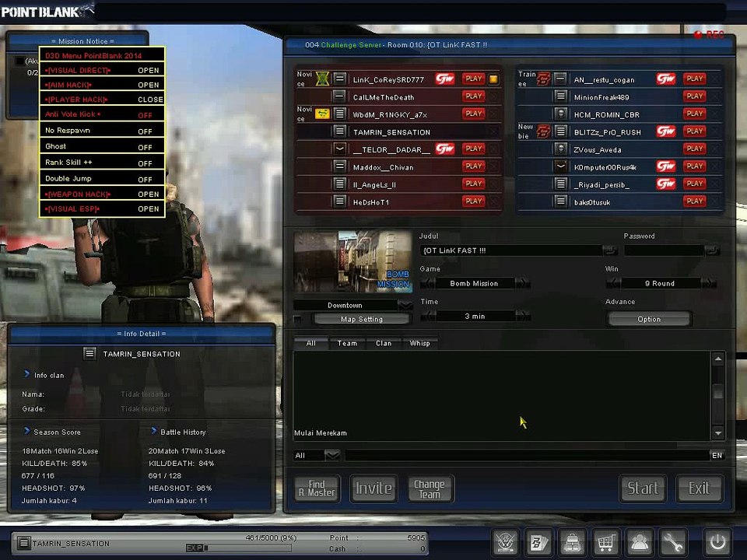Viewport: 747px width, 560px height.
Task: Switch to the All chat tab
Action: pos(311,343)
